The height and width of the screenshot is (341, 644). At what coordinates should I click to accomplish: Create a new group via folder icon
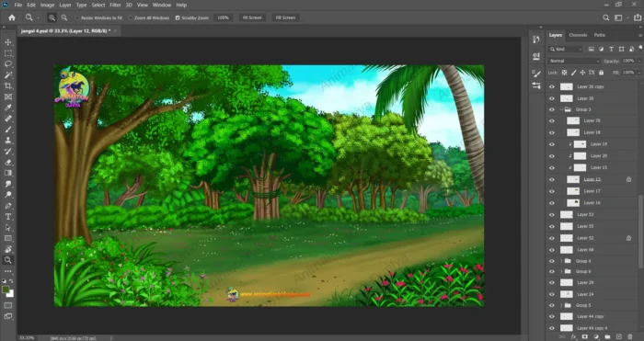[607, 337]
